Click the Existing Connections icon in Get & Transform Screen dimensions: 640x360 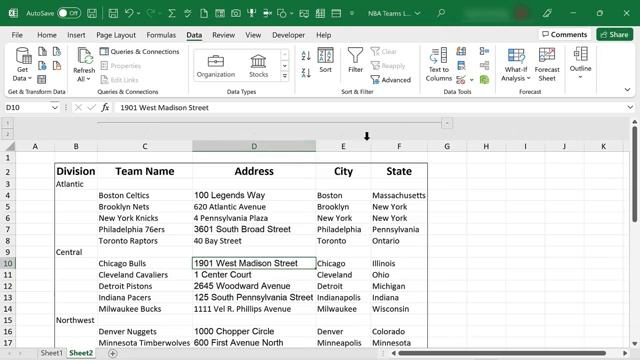coord(57,65)
